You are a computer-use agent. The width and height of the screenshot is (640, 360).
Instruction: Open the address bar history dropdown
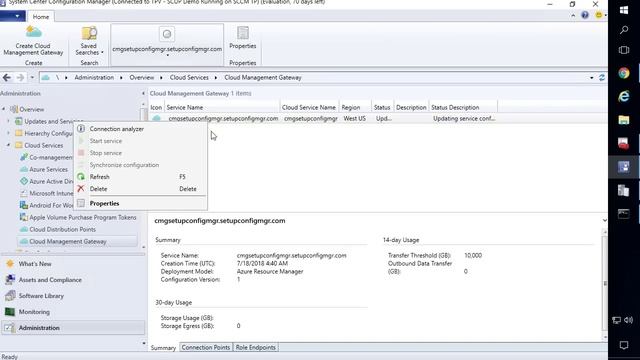pyautogui.click(x=591, y=78)
